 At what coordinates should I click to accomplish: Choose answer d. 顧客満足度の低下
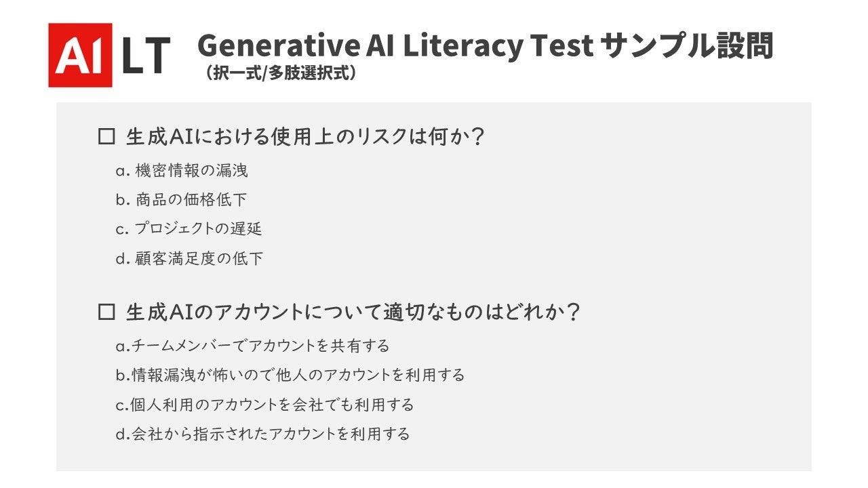click(x=189, y=258)
